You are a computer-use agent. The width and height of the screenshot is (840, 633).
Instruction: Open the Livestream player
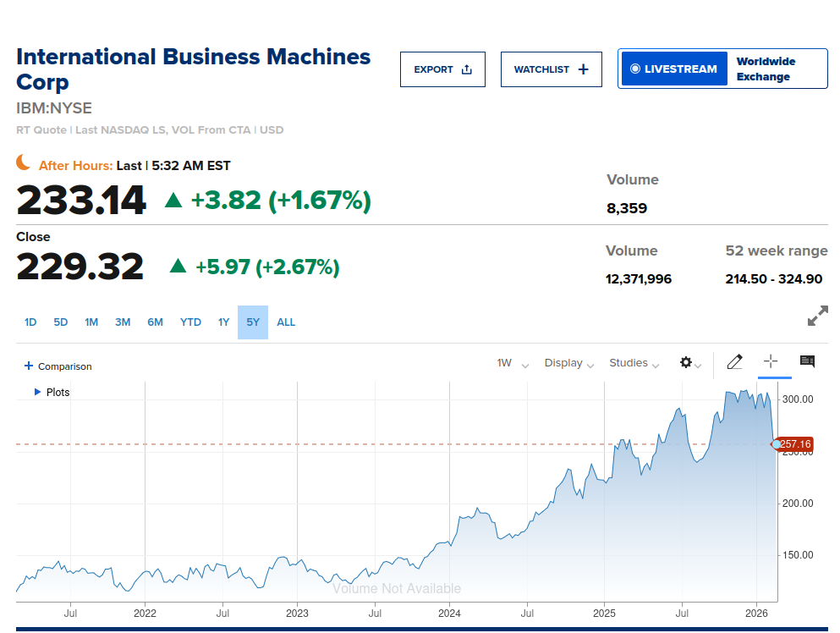click(673, 69)
